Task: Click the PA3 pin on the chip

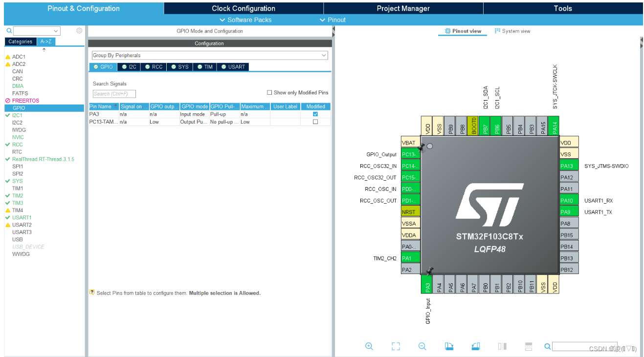Action: click(x=427, y=285)
